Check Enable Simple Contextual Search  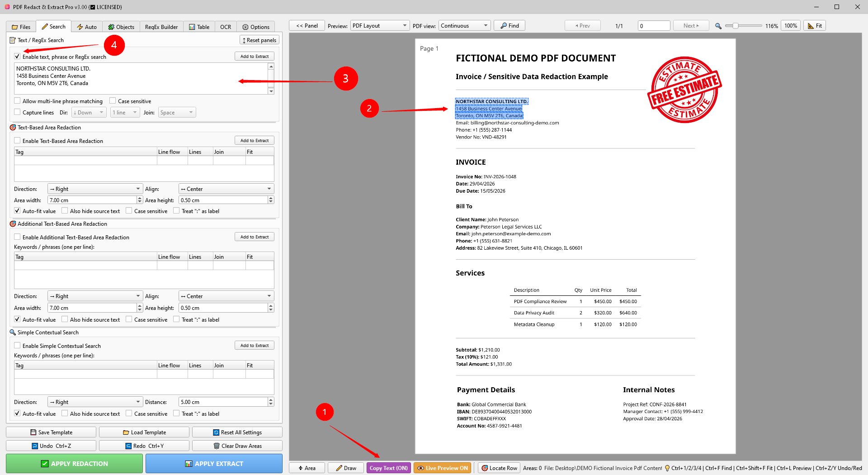click(x=17, y=346)
